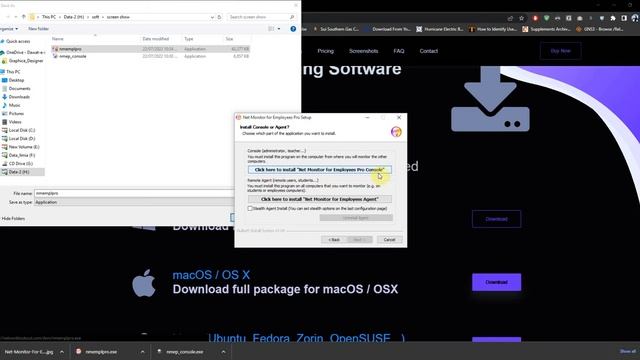Sort the file list by Date modified
This screenshot has width=640, height=360.
pos(156,39)
